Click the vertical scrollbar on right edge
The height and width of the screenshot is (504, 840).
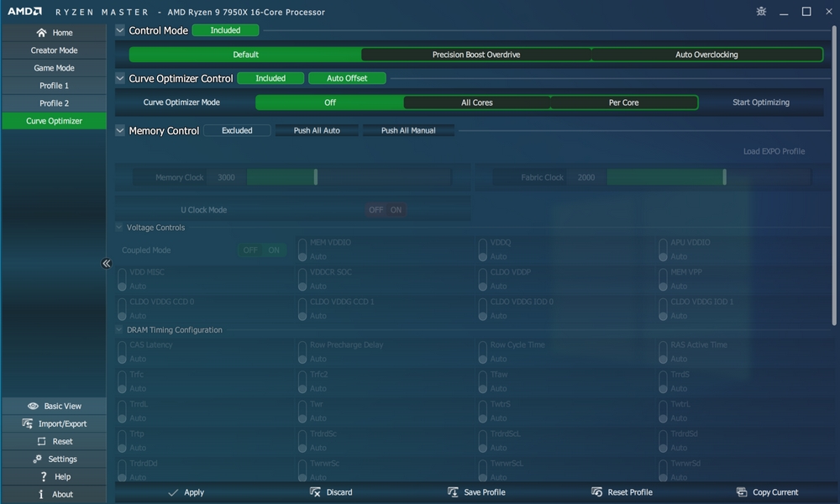point(833,176)
